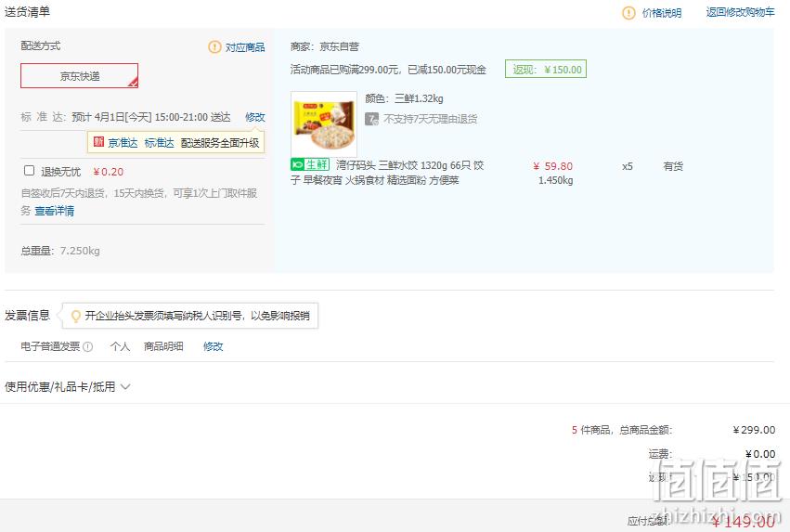This screenshot has height=532, width=790.
Task: Click the 价格说明 warning icon
Action: 628,13
